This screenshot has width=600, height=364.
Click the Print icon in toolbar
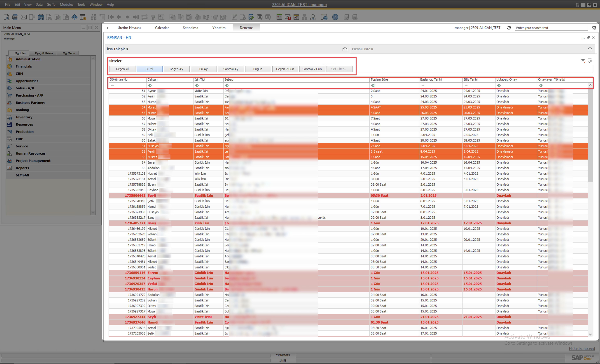(15, 17)
